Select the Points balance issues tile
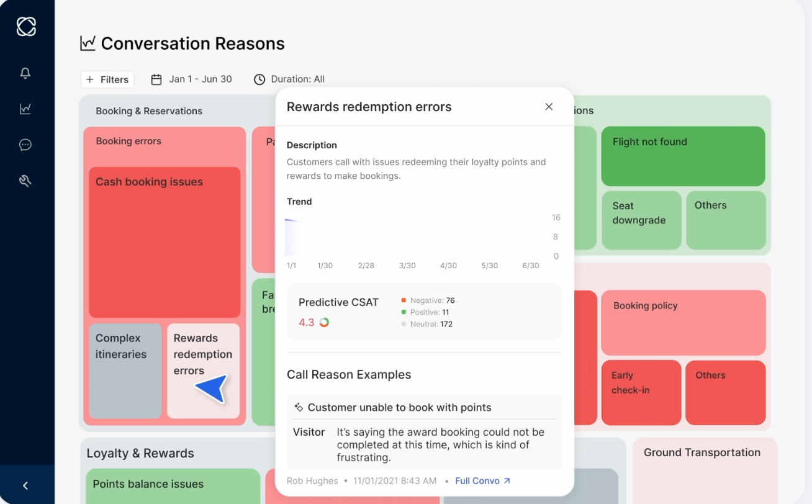Image resolution: width=812 pixels, height=504 pixels. point(173,486)
